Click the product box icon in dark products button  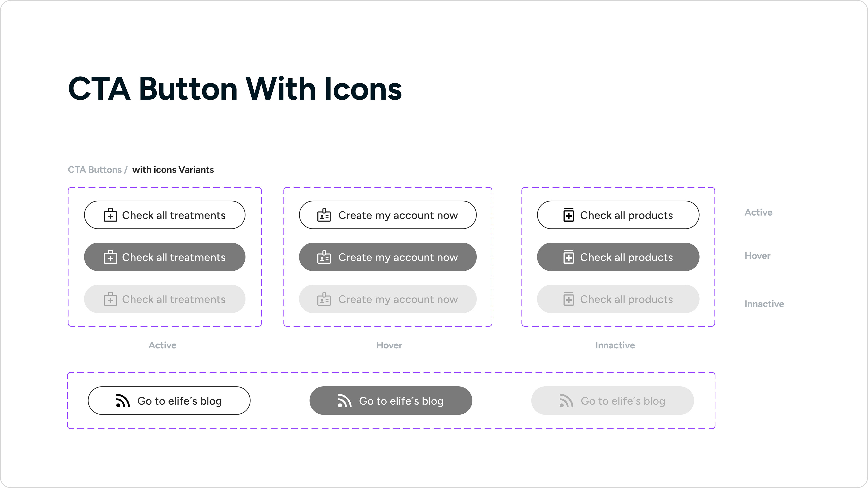(x=568, y=257)
